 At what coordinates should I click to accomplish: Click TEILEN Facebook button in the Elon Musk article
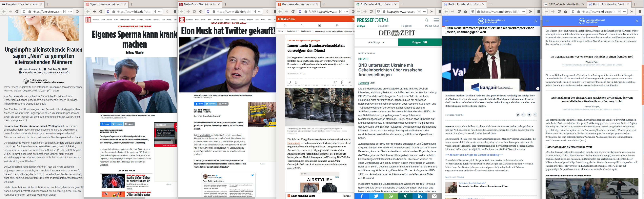(199, 104)
